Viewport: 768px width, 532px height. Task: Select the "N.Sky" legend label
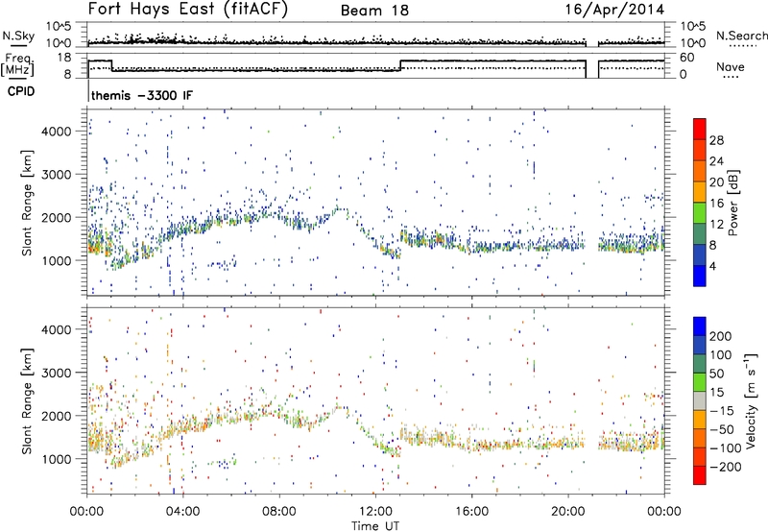tap(18, 36)
